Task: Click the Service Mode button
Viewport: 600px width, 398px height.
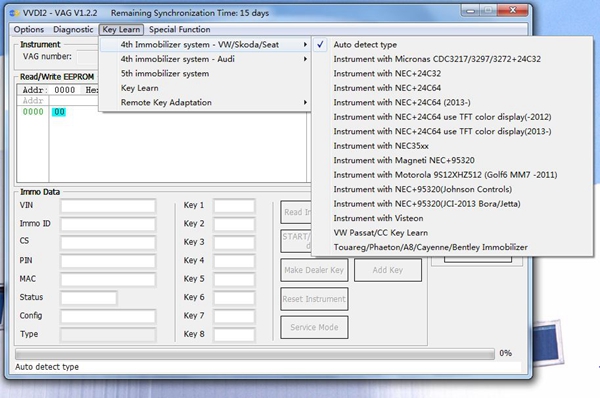Action: (314, 327)
